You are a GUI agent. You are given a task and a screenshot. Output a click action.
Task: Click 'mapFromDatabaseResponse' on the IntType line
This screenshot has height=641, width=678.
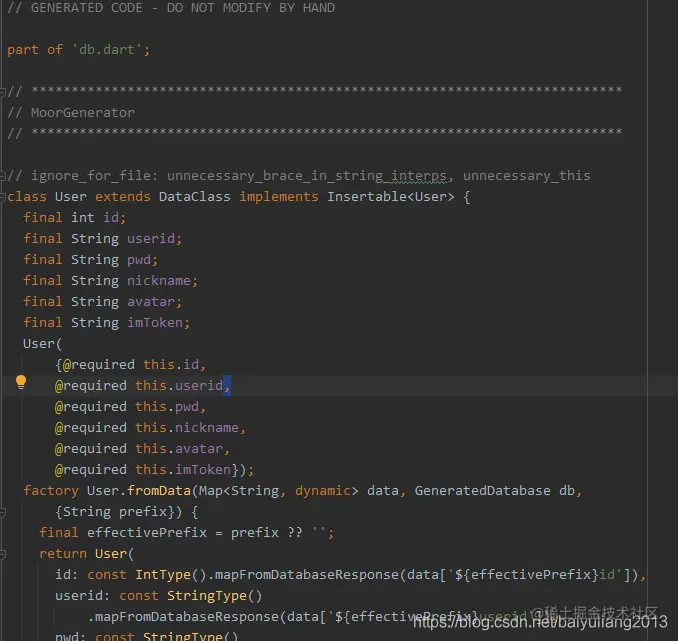(307, 575)
